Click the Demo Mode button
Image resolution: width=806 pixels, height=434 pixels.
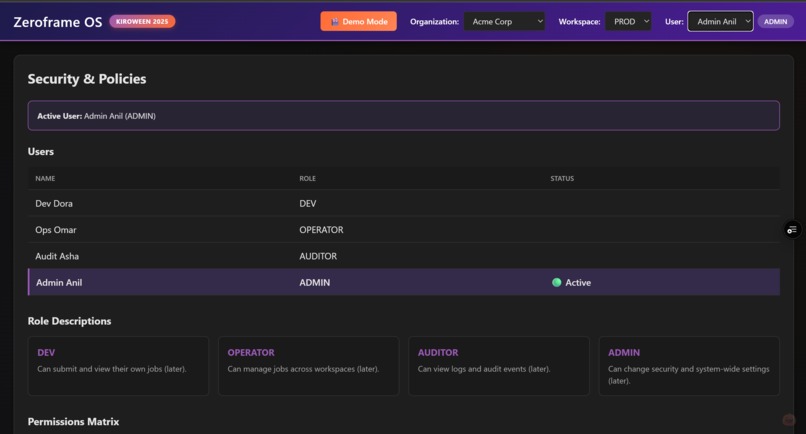[358, 22]
